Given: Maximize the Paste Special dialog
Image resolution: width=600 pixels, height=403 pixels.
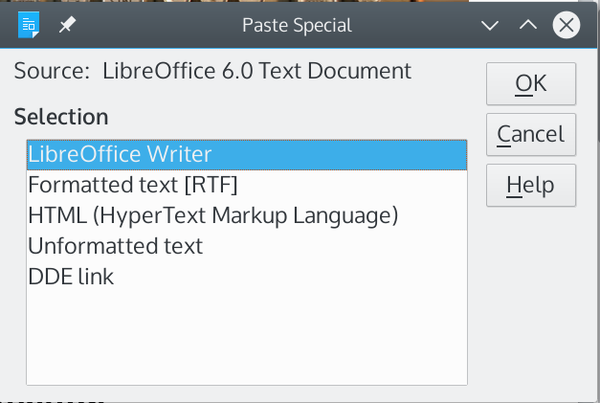Looking at the screenshot, I should pos(528,25).
